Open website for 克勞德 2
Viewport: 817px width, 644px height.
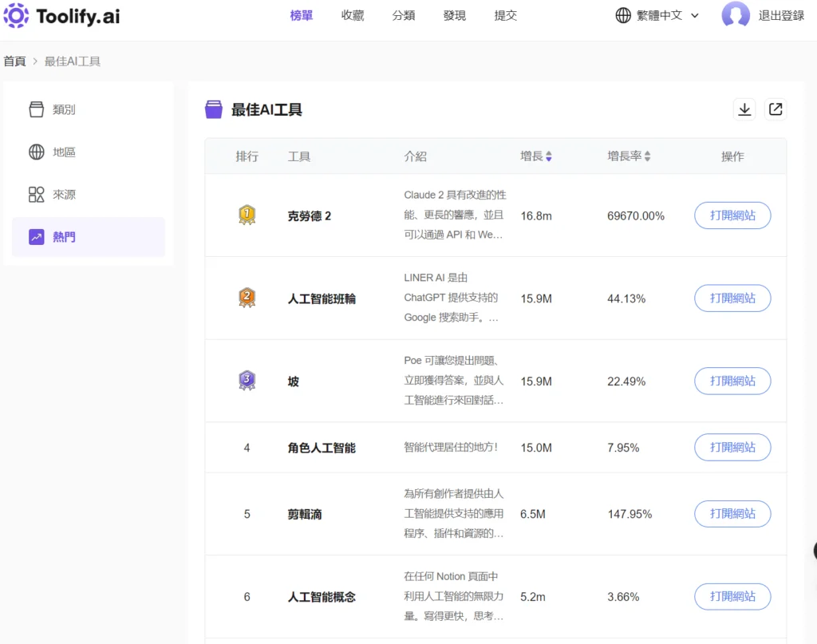[732, 215]
